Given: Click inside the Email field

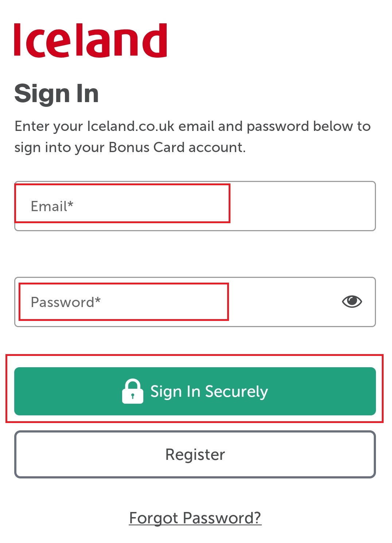Looking at the screenshot, I should click(146, 205).
